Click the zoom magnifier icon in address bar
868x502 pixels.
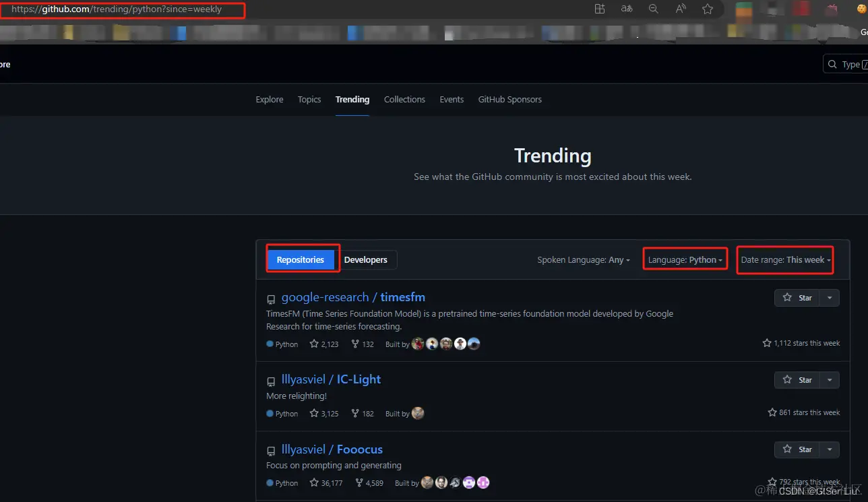click(653, 9)
